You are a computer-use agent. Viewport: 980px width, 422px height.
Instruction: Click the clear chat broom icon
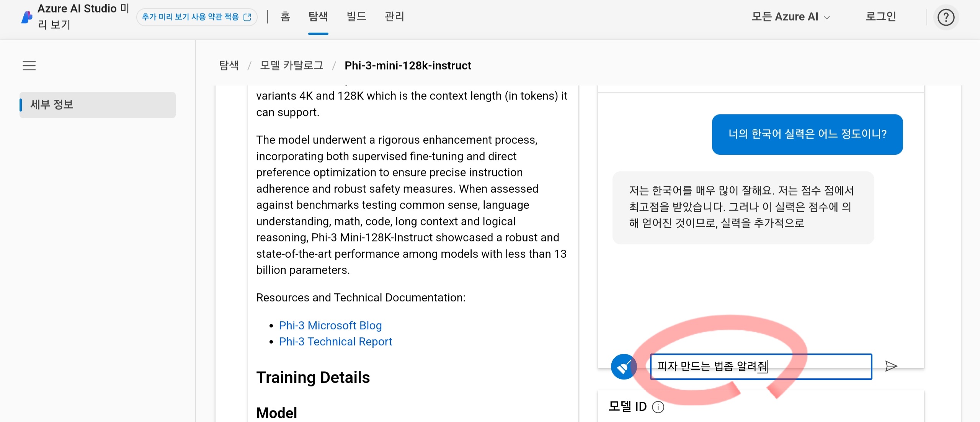pyautogui.click(x=624, y=367)
